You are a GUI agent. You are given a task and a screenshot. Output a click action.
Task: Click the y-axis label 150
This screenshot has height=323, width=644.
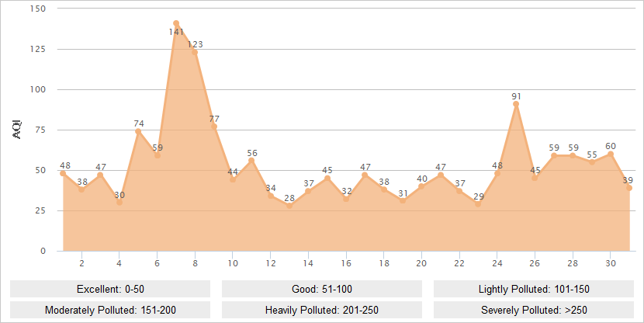click(38, 9)
